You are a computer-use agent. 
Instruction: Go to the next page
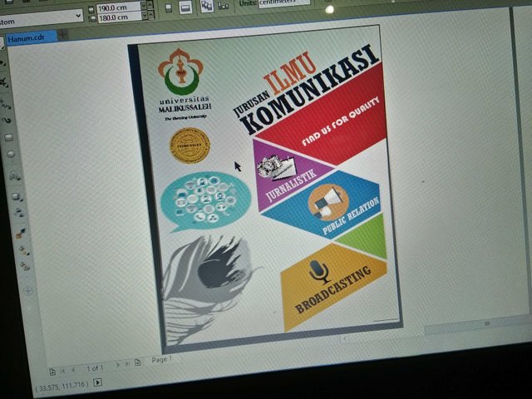[118, 365]
